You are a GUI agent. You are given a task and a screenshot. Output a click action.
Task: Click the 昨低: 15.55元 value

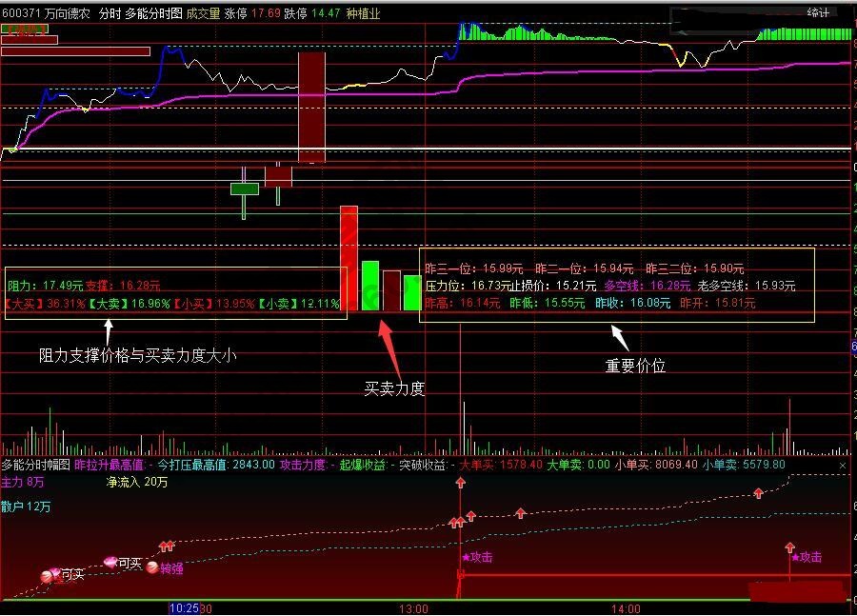coord(548,303)
